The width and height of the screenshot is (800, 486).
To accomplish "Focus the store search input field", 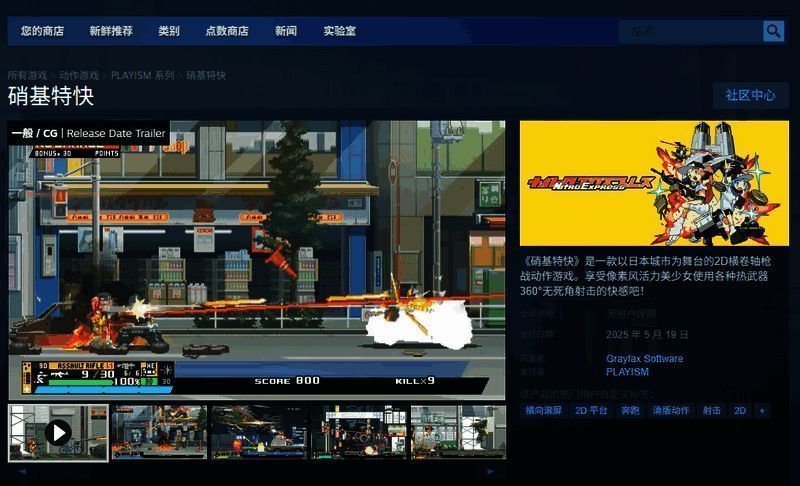I will point(690,31).
